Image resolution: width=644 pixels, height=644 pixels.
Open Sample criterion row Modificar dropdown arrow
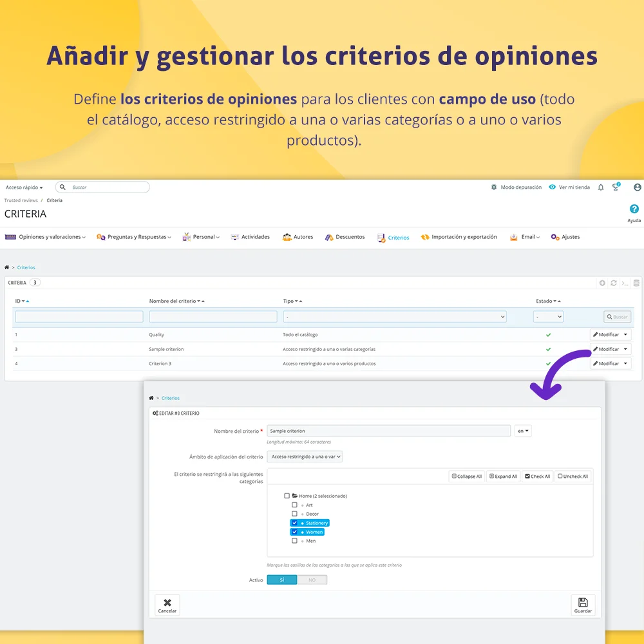pyautogui.click(x=625, y=349)
